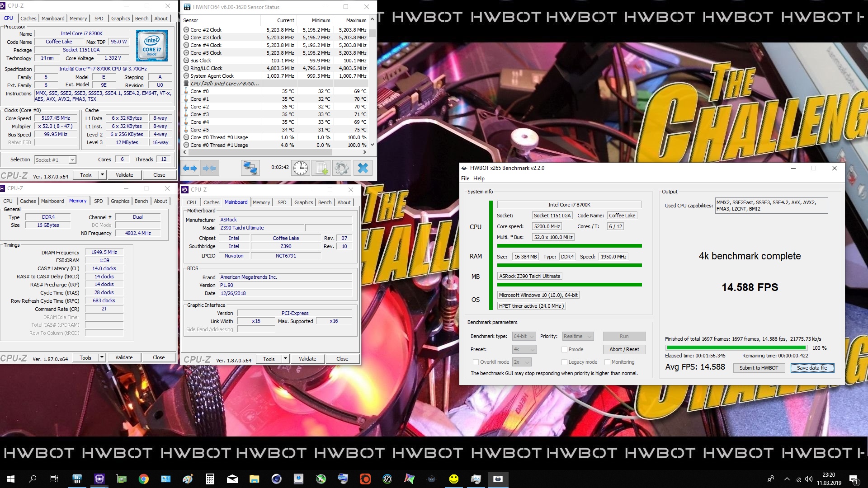Open the Mail envelope taskbar icon
Image resolution: width=868 pixels, height=488 pixels.
click(232, 479)
